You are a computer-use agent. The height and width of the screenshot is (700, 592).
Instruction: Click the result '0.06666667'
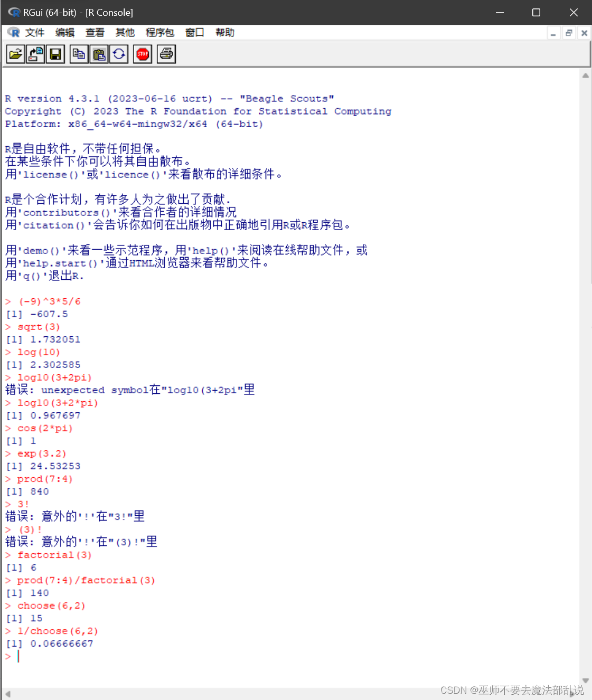point(62,644)
